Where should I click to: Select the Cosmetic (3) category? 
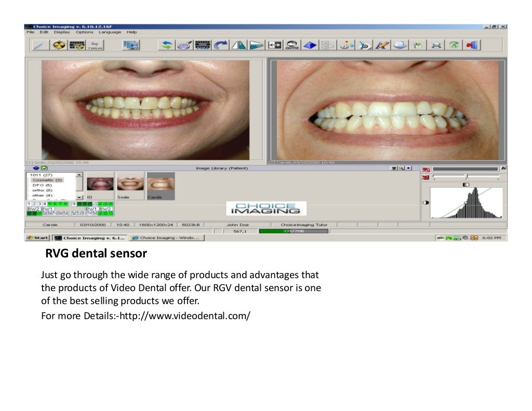47,180
